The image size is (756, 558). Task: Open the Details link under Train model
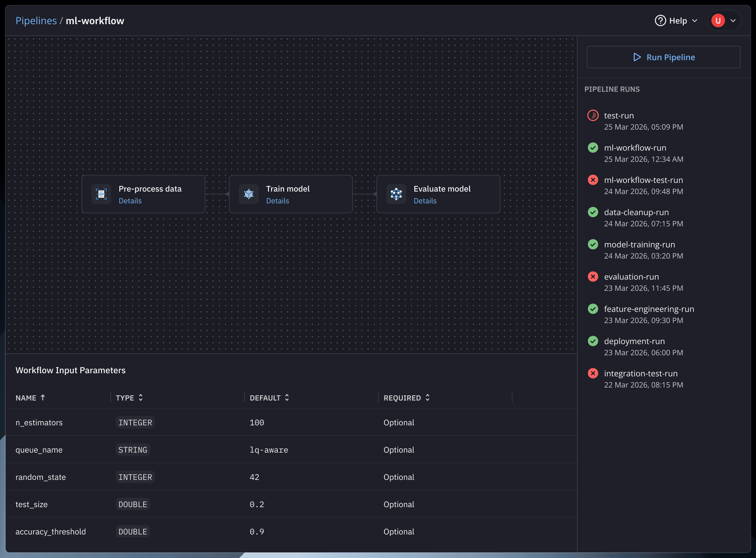click(x=277, y=201)
